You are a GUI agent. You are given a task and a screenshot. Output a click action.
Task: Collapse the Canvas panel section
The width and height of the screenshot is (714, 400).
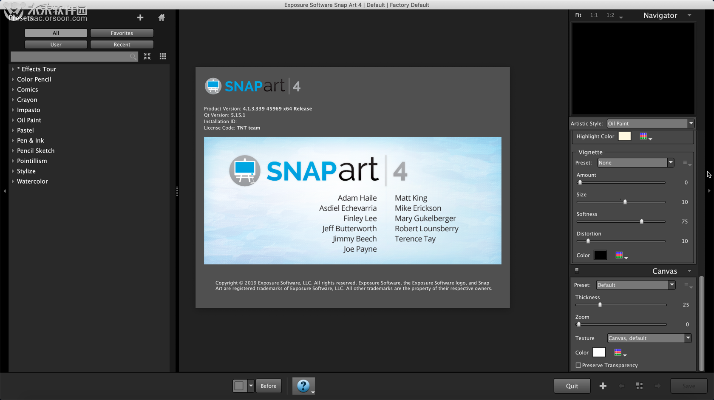click(x=577, y=270)
